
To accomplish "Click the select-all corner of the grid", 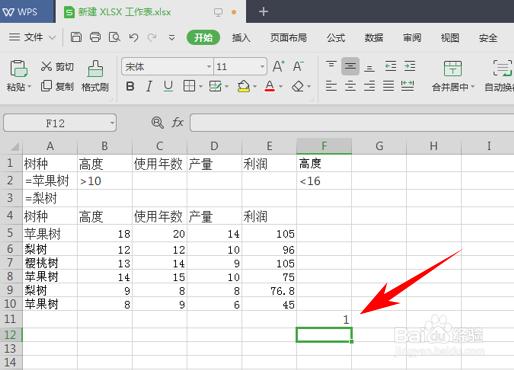I will click(12, 146).
